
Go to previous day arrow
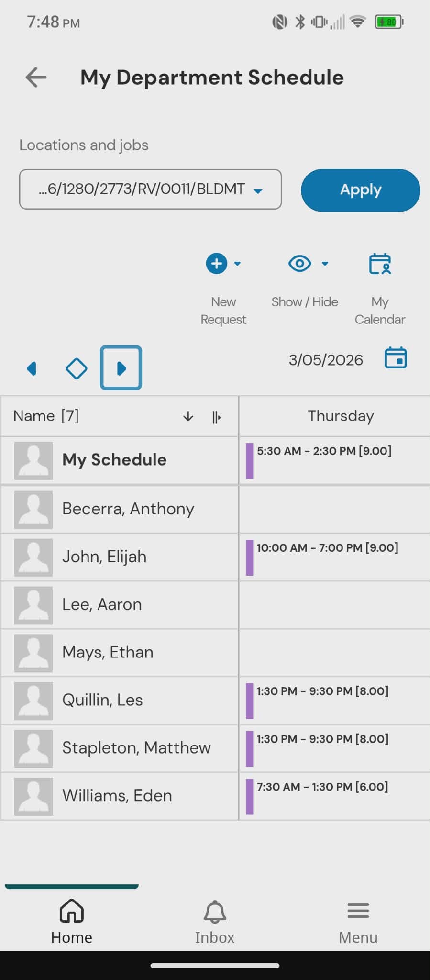coord(32,368)
